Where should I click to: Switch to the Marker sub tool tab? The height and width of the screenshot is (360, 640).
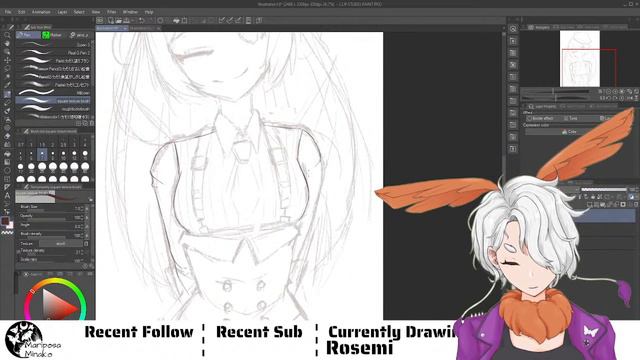click(52, 35)
